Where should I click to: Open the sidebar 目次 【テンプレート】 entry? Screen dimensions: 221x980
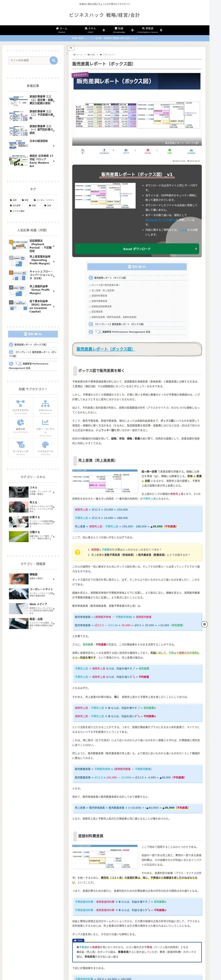click(x=33, y=354)
